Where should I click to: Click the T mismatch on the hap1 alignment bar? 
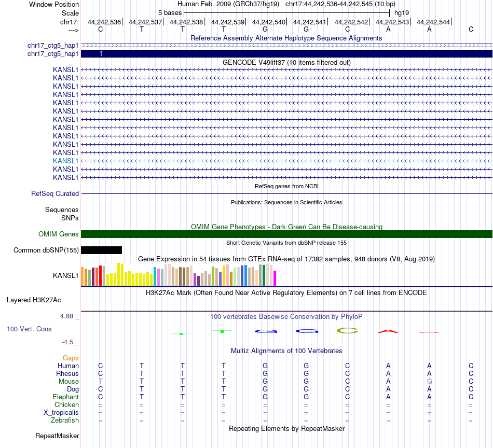[101, 54]
